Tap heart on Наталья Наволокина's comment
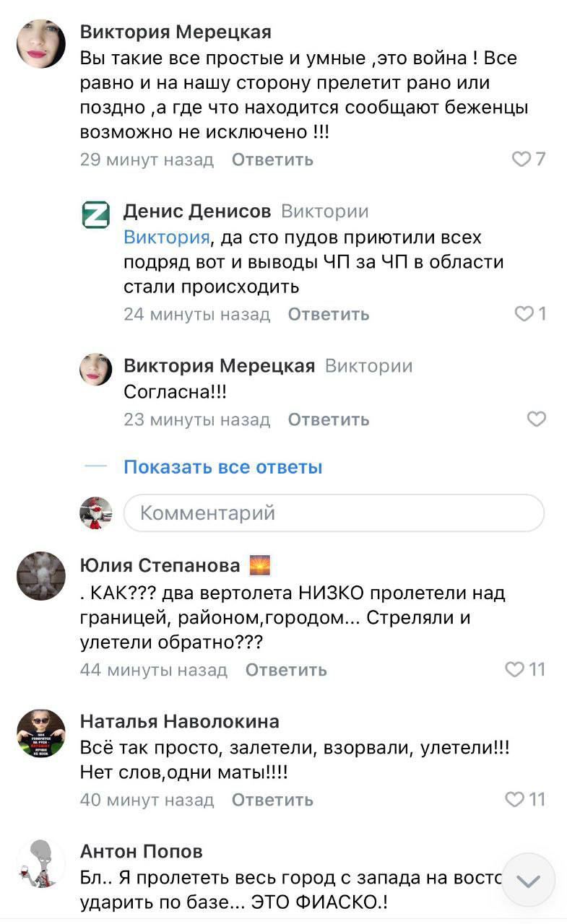The width and height of the screenshot is (567, 924). click(x=514, y=800)
